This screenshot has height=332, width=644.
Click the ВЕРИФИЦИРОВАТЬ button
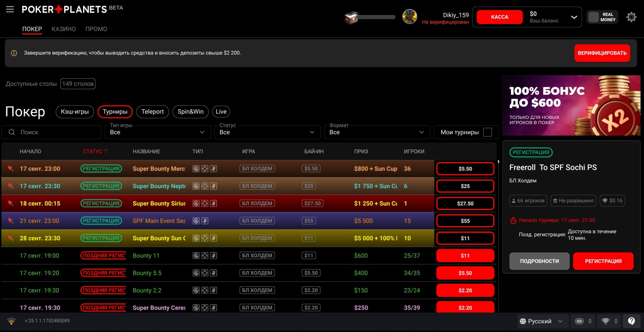(602, 53)
